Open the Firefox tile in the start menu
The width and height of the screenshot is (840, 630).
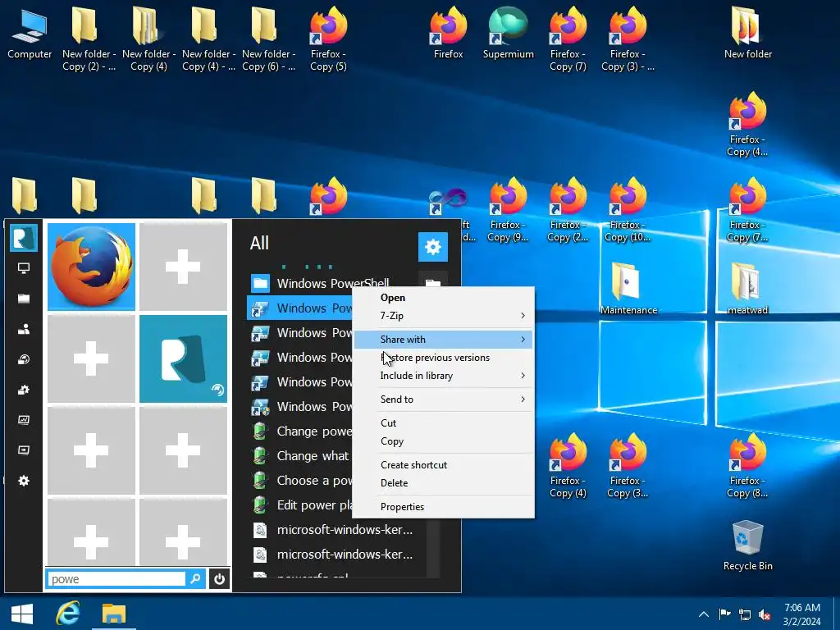tap(92, 267)
